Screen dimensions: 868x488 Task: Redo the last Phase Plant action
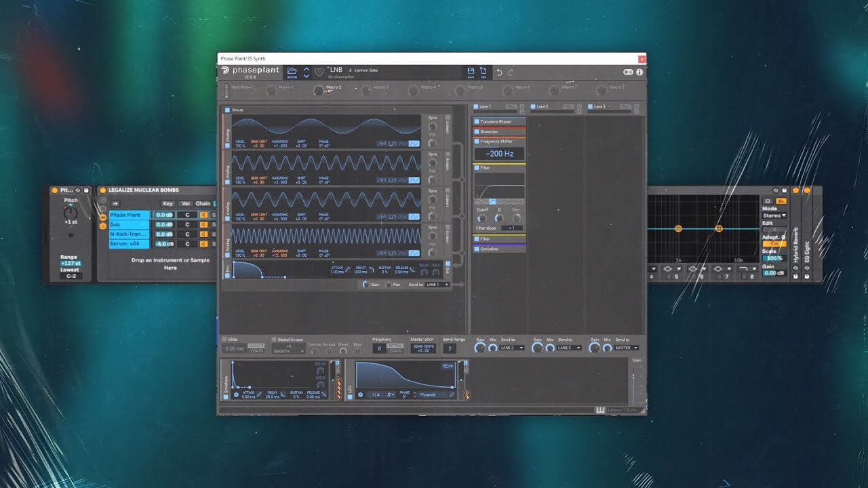511,72
